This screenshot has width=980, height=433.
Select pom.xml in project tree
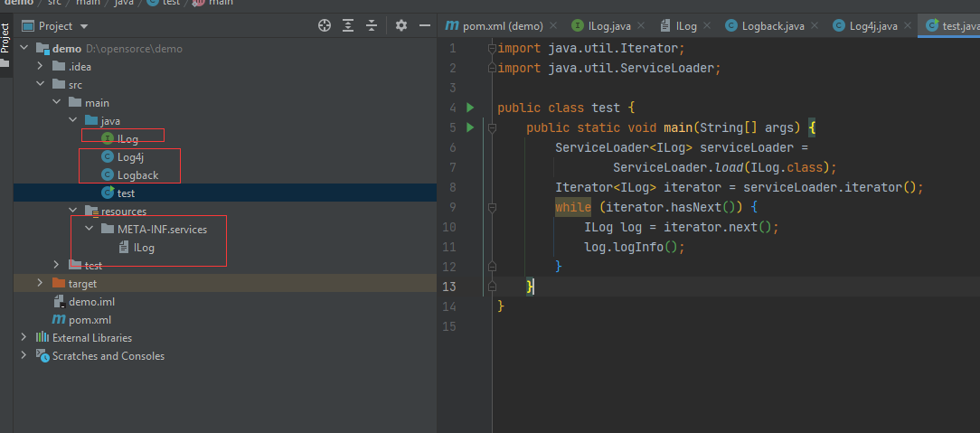[90, 320]
